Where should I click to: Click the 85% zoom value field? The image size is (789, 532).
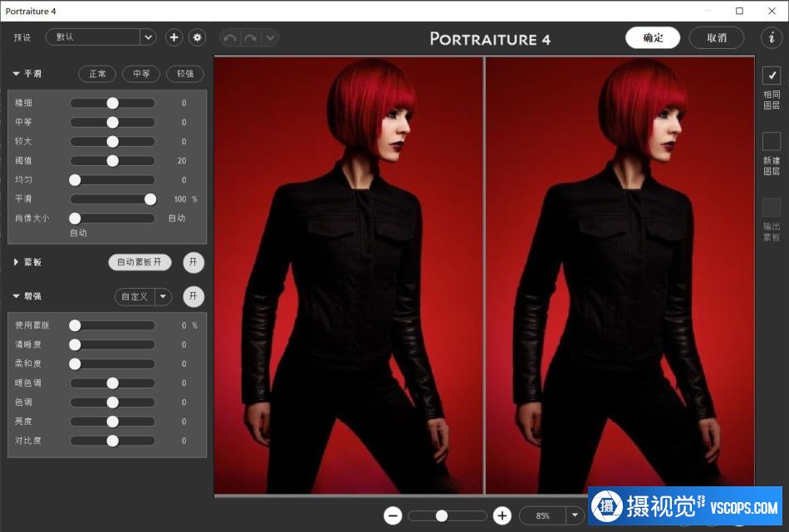(543, 515)
